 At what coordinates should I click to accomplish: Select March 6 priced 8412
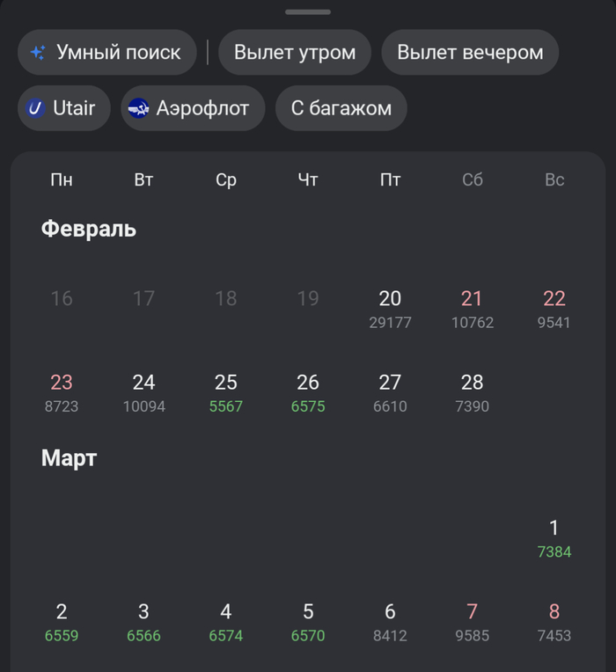tap(390, 621)
